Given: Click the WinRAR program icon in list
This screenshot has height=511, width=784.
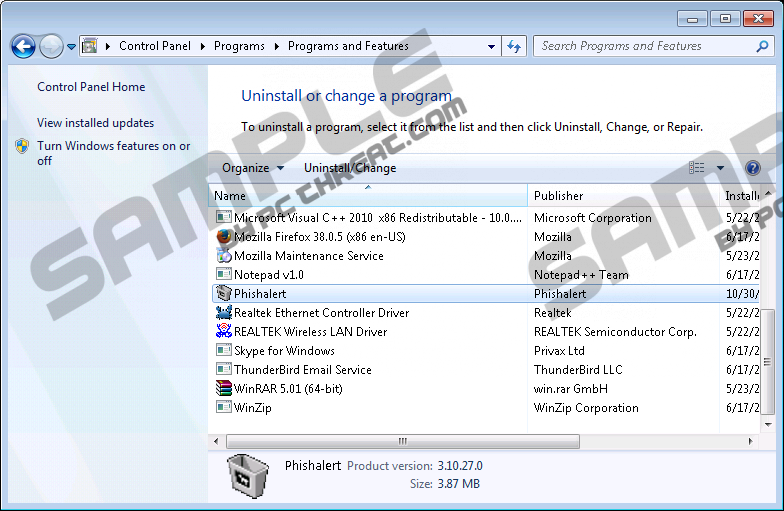Looking at the screenshot, I should click(x=224, y=389).
